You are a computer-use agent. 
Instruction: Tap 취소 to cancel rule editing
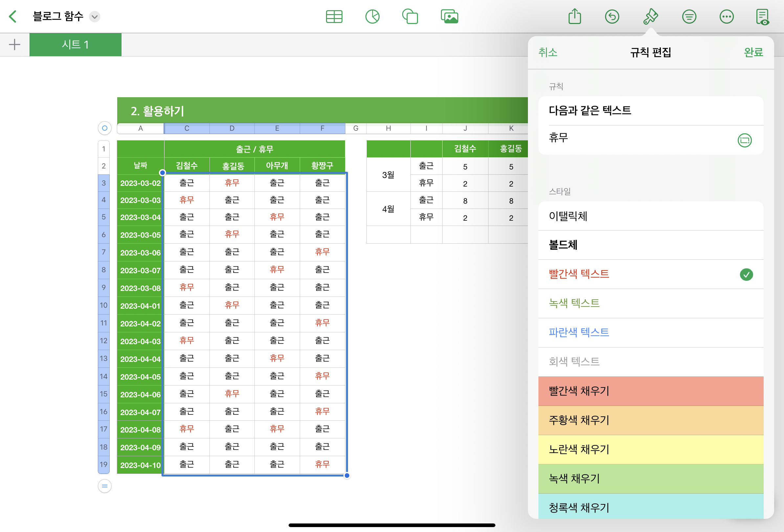[548, 52]
